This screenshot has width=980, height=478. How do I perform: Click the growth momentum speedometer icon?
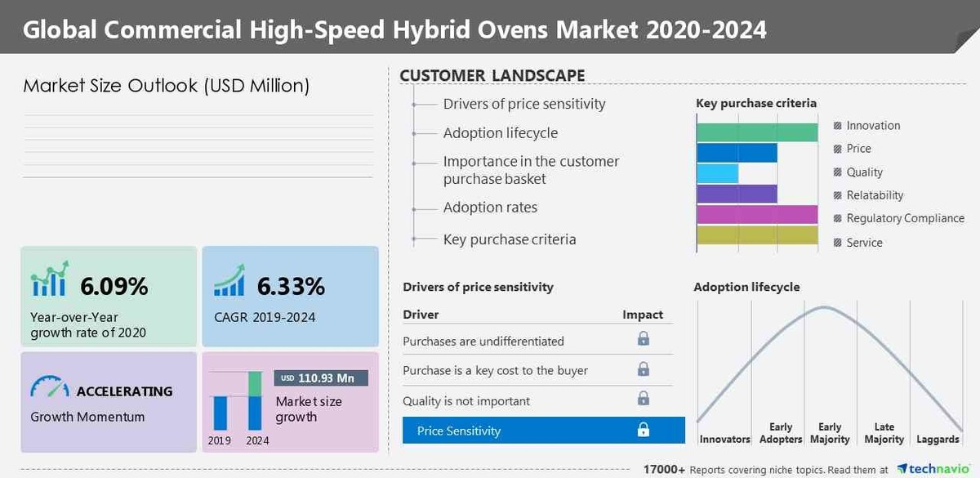pyautogui.click(x=49, y=386)
